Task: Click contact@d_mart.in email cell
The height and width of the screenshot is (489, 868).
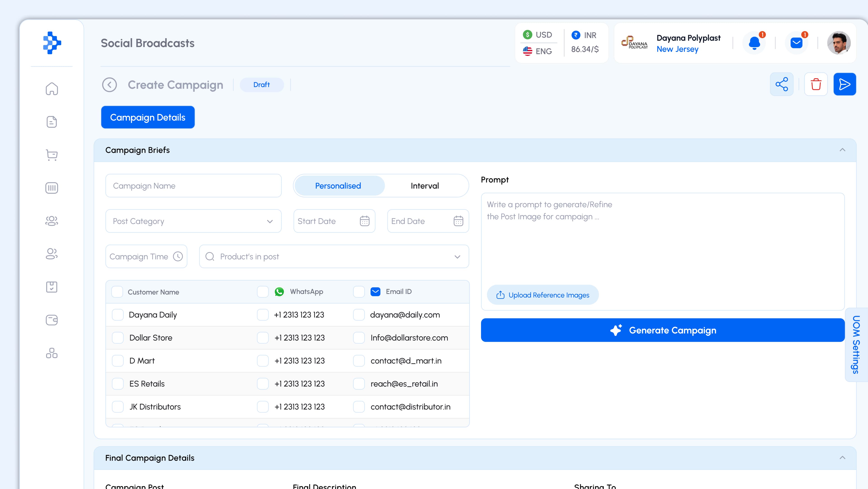Action: (406, 361)
